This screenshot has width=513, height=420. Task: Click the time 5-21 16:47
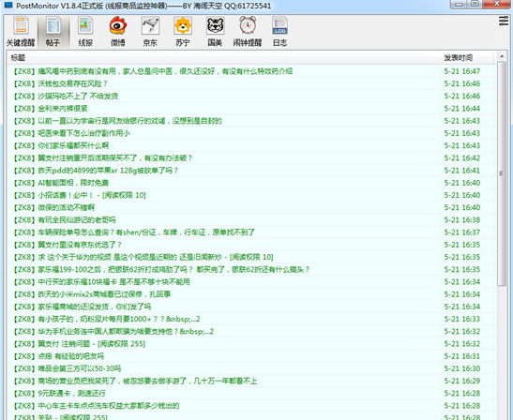tap(462, 71)
